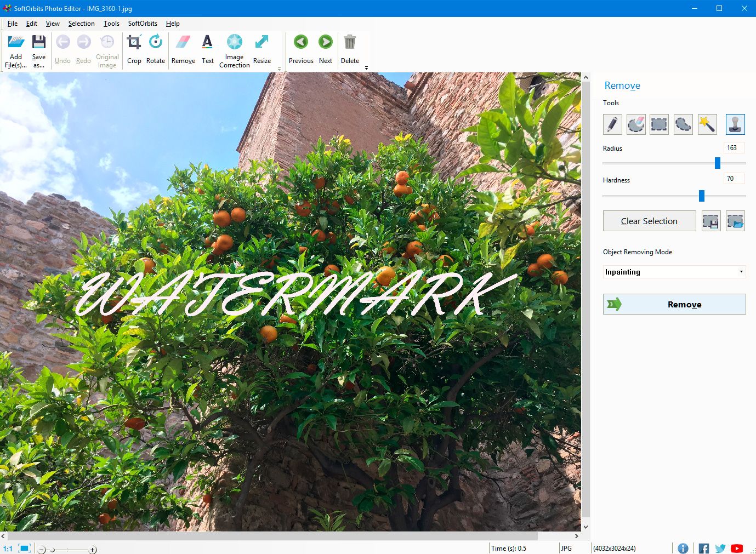Click the 'Remove' panel heading
This screenshot has width=756, height=554.
tap(622, 85)
